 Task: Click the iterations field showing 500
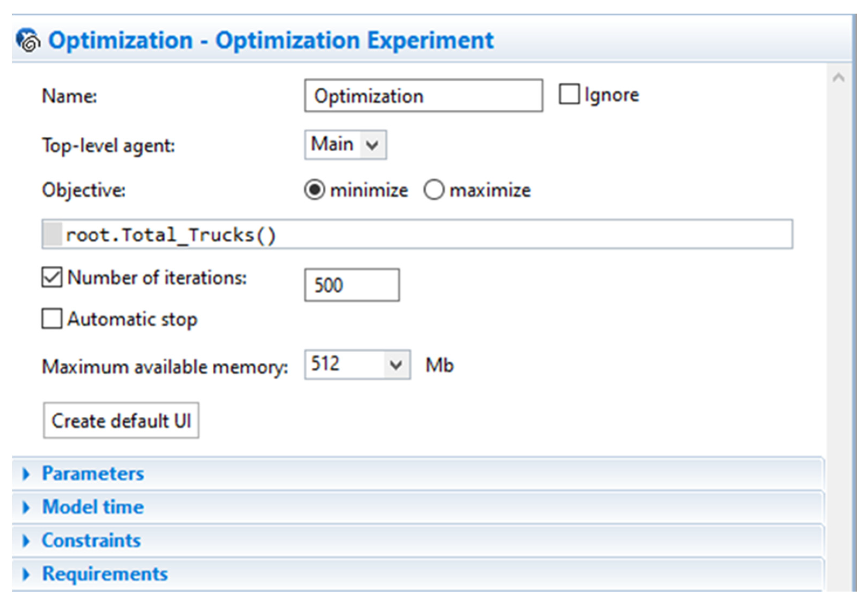point(352,285)
